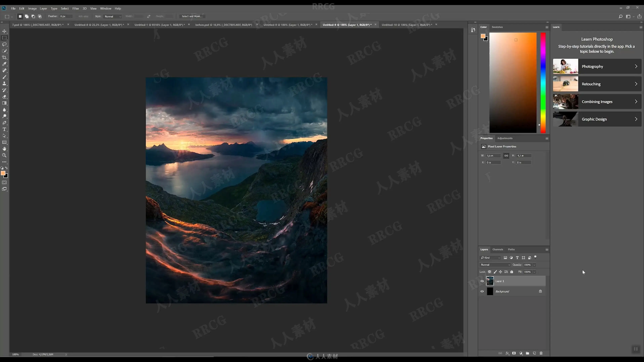Click the Select and Mask button
This screenshot has height=362, width=644.
click(192, 16)
